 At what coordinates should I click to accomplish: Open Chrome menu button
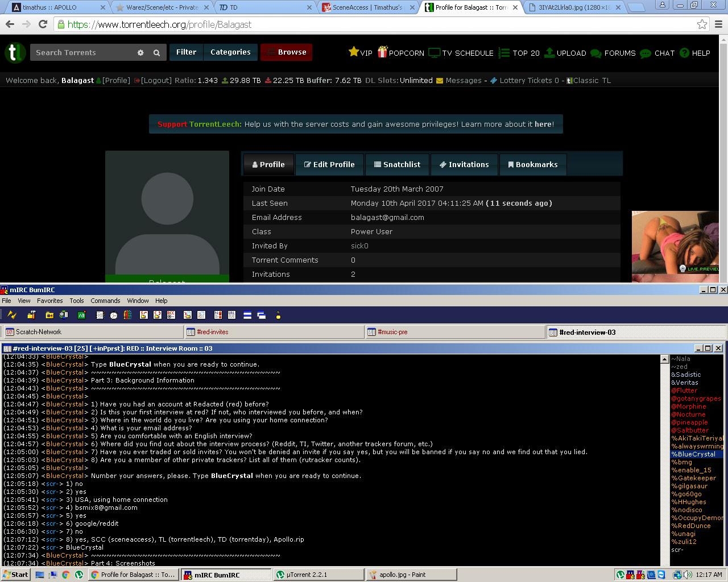[718, 24]
